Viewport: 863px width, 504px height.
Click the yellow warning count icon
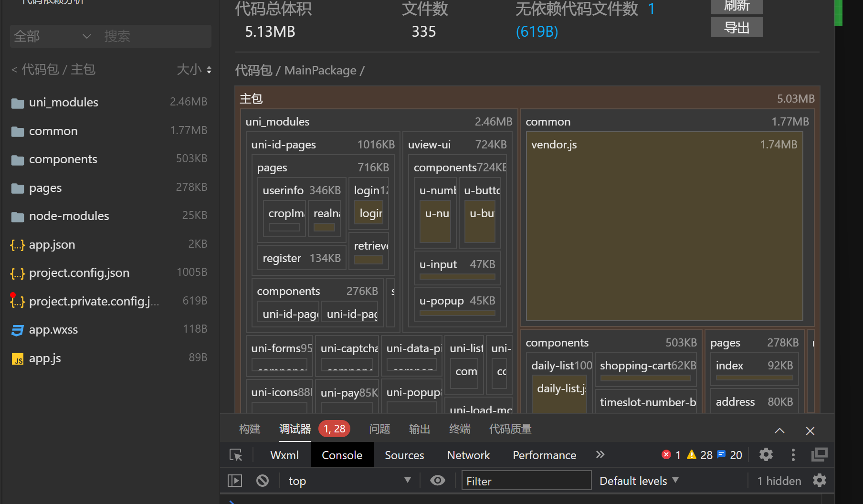[x=692, y=455]
